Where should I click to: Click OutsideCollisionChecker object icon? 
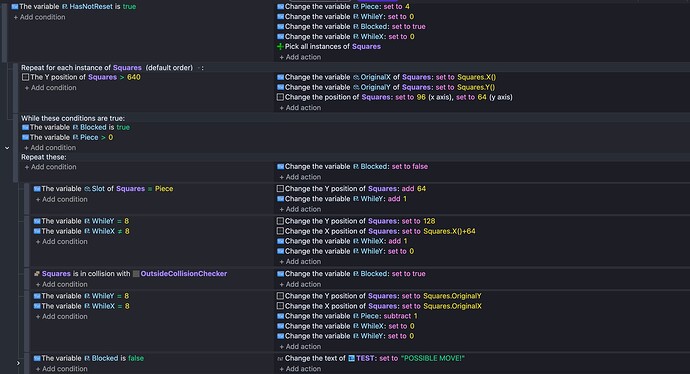pyautogui.click(x=136, y=274)
